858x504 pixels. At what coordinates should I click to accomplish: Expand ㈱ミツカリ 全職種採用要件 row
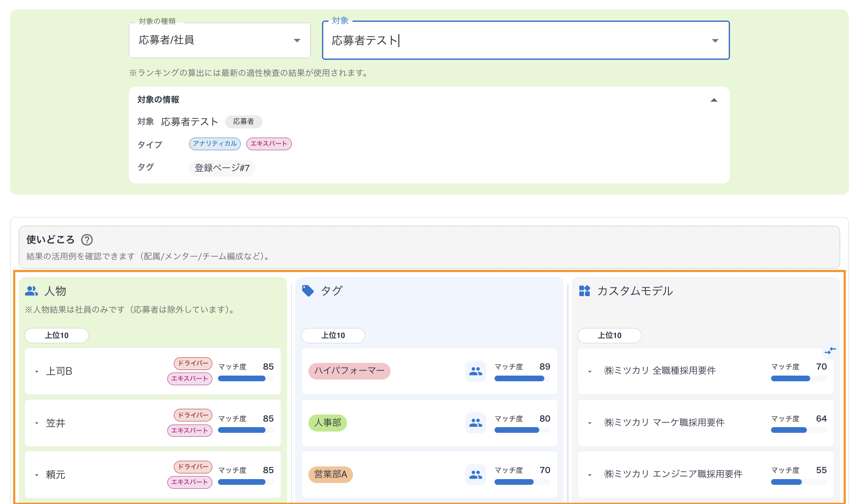pyautogui.click(x=590, y=372)
